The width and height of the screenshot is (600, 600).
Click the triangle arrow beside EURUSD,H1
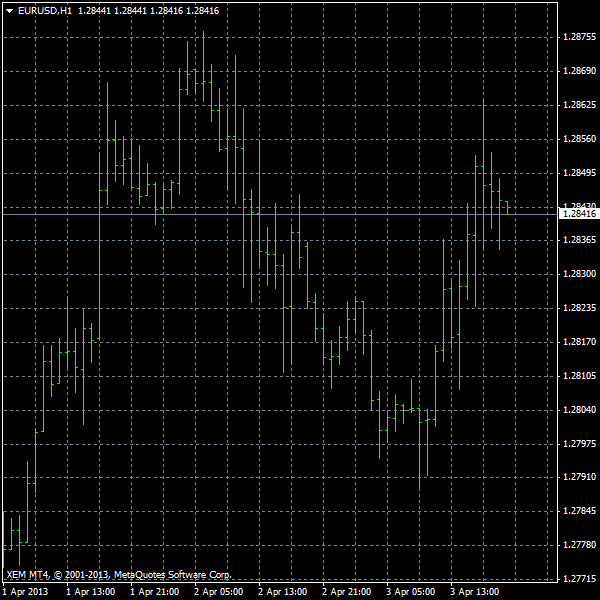tap(9, 10)
